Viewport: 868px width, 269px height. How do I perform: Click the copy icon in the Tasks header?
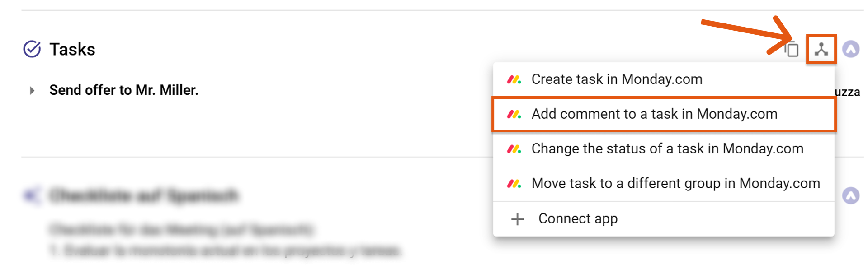(x=792, y=49)
